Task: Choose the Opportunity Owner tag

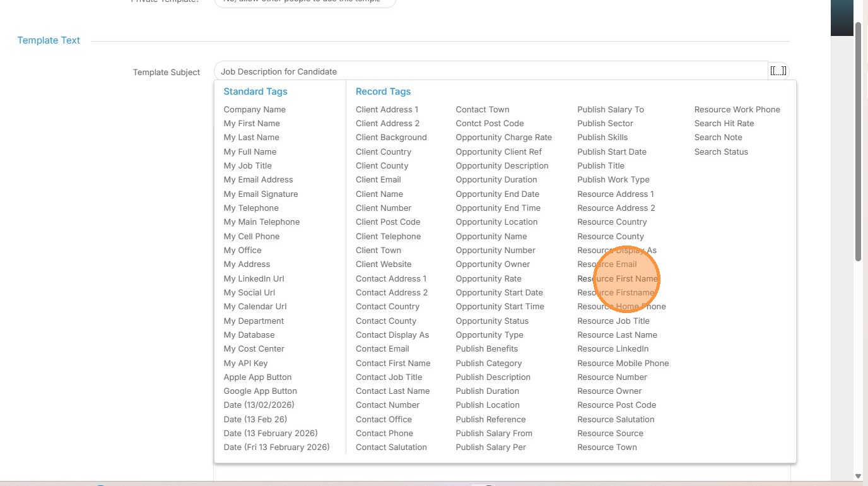Action: click(x=493, y=264)
